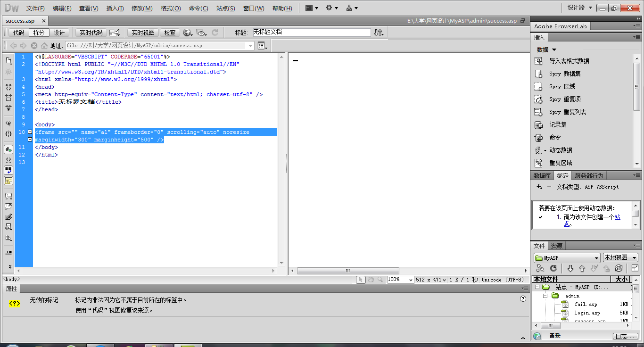
Task: Click synchronize icon in Files panel
Action: (619, 268)
